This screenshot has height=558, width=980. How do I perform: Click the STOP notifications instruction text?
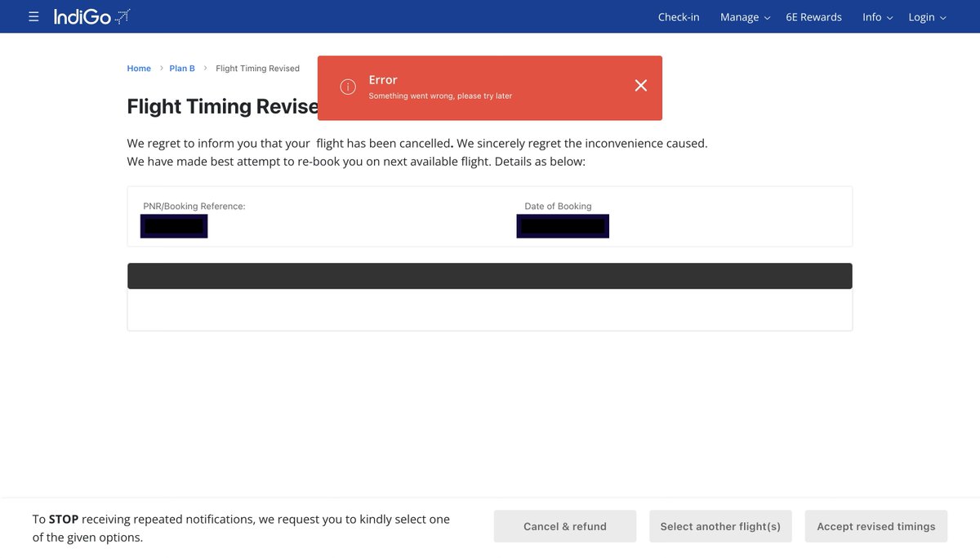pos(241,529)
